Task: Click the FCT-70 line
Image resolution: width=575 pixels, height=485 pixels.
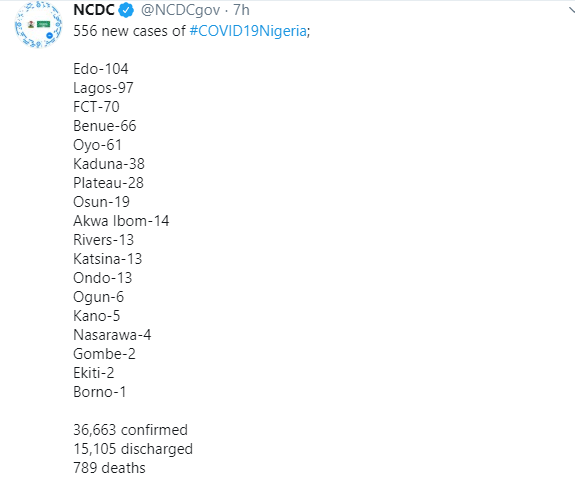Action: (96, 107)
